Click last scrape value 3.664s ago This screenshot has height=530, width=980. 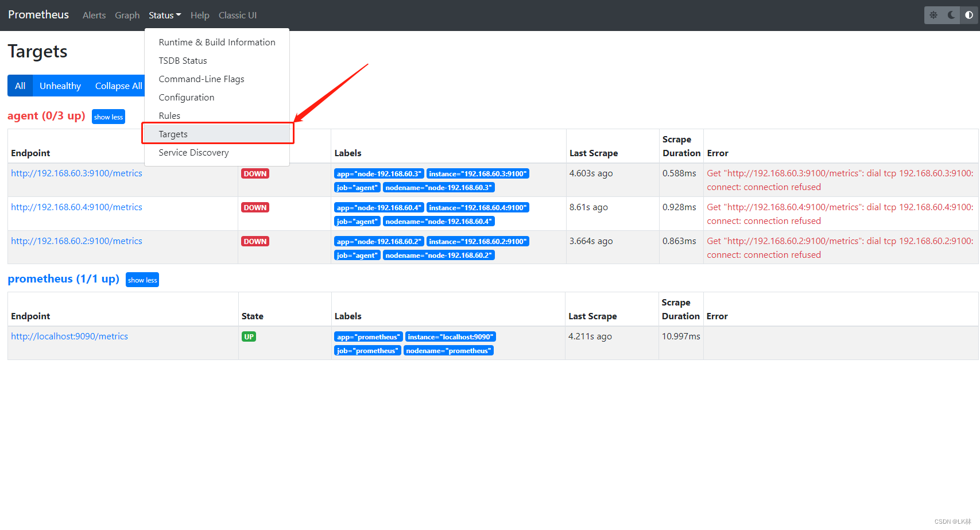591,241
